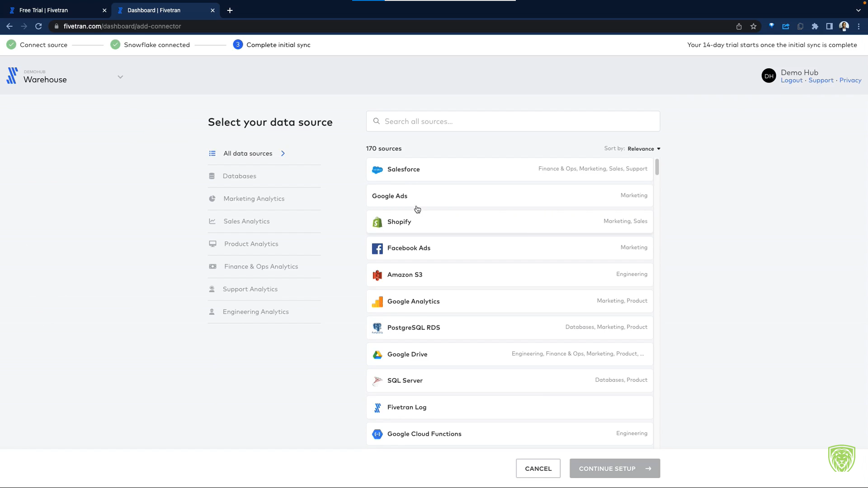
Task: Click the Shopify bag icon
Action: point(377,222)
